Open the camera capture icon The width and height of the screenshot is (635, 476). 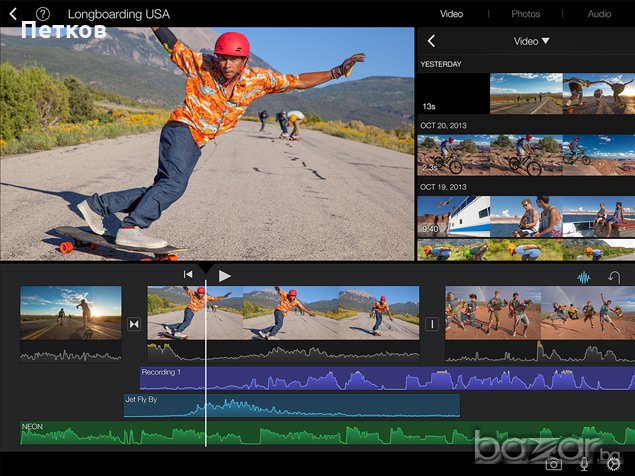click(553, 463)
